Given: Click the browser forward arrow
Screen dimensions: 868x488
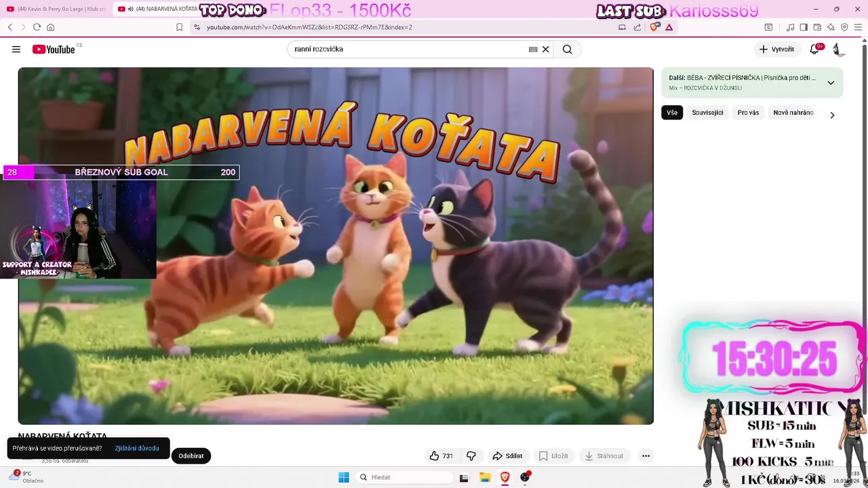Looking at the screenshot, I should coord(23,27).
